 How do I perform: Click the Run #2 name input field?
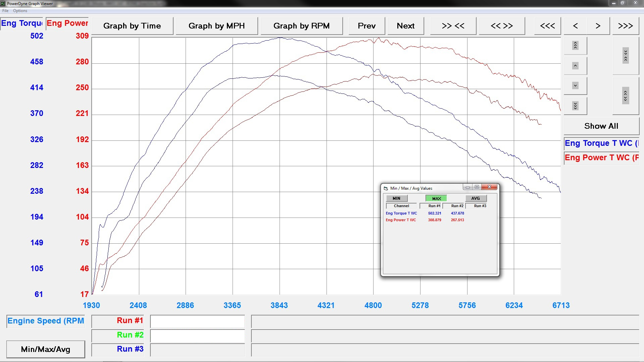(x=198, y=336)
